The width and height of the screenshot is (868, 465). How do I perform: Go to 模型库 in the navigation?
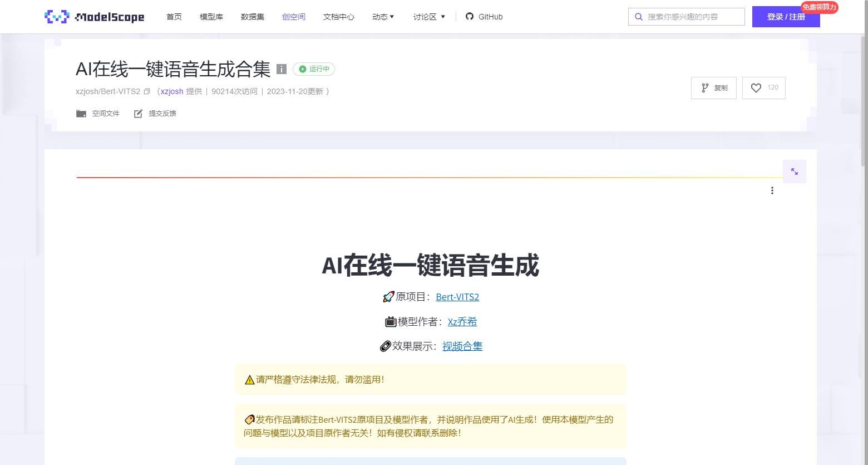pyautogui.click(x=211, y=17)
